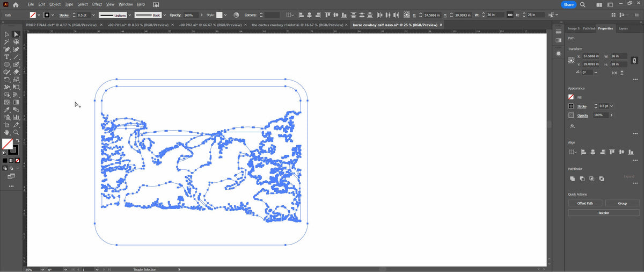Image resolution: width=644 pixels, height=272 pixels.
Task: Select the Lasso tool
Action: point(16,42)
